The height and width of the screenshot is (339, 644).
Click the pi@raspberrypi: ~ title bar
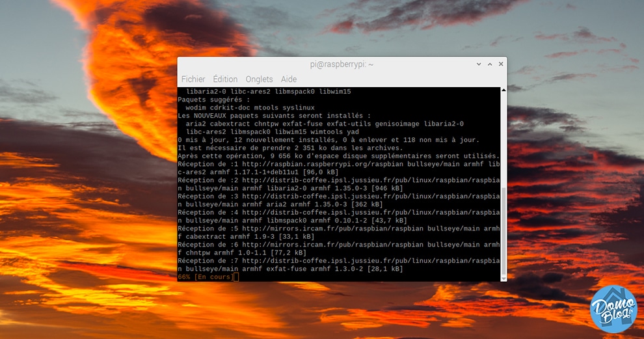pyautogui.click(x=342, y=64)
